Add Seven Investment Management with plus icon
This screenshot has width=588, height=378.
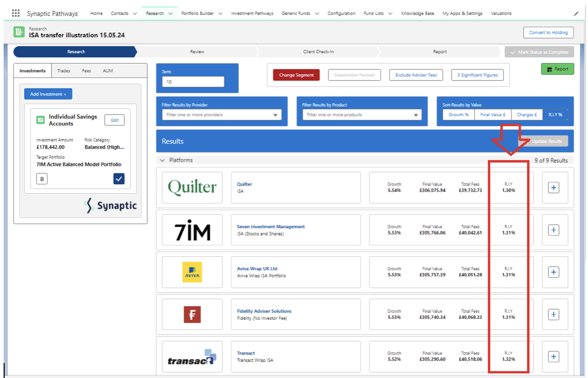point(553,230)
